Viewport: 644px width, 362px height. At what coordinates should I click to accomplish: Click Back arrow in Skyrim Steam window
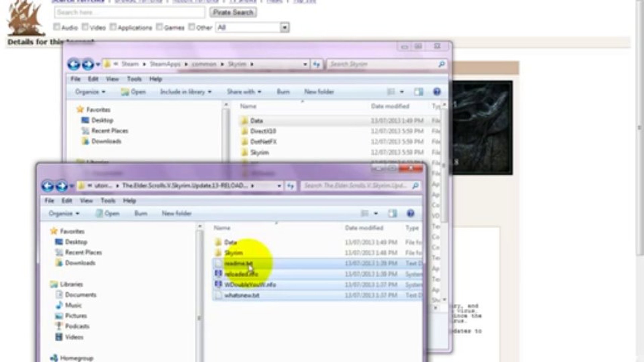click(73, 64)
